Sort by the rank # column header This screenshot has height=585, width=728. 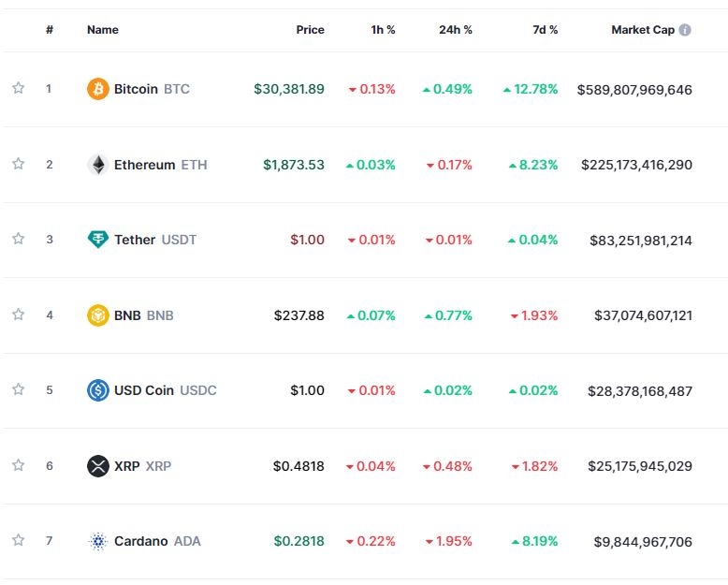[50, 30]
